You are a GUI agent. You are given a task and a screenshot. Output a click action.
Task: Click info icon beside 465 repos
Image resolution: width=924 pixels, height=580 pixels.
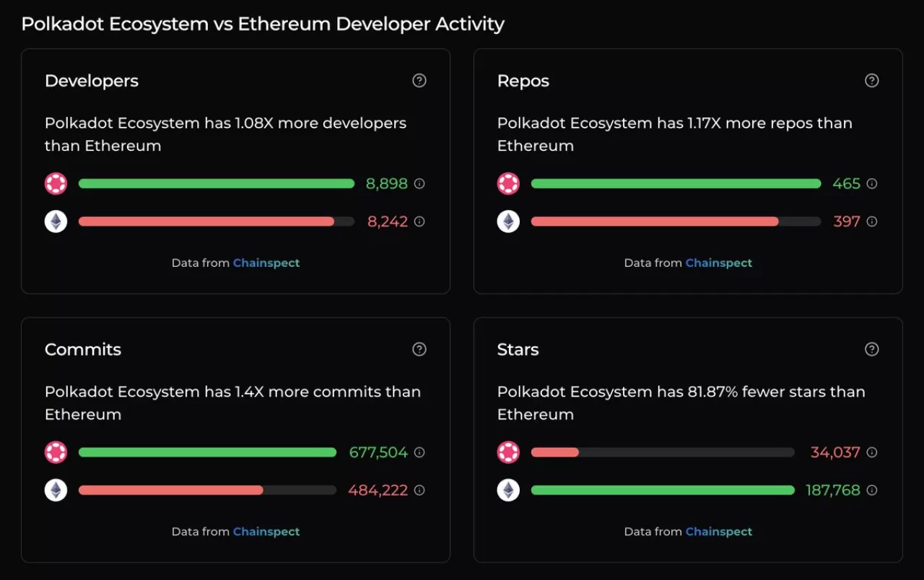point(872,184)
